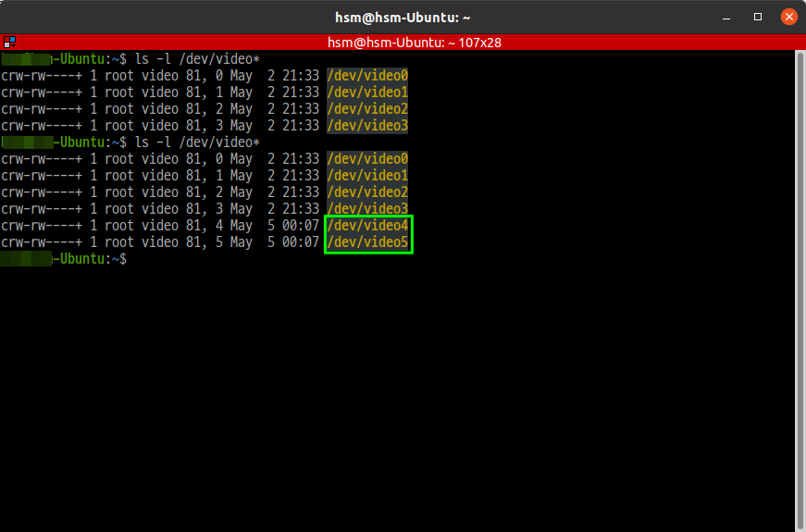Click /dev/video0 in the first listing
The height and width of the screenshot is (532, 806).
pyautogui.click(x=367, y=76)
